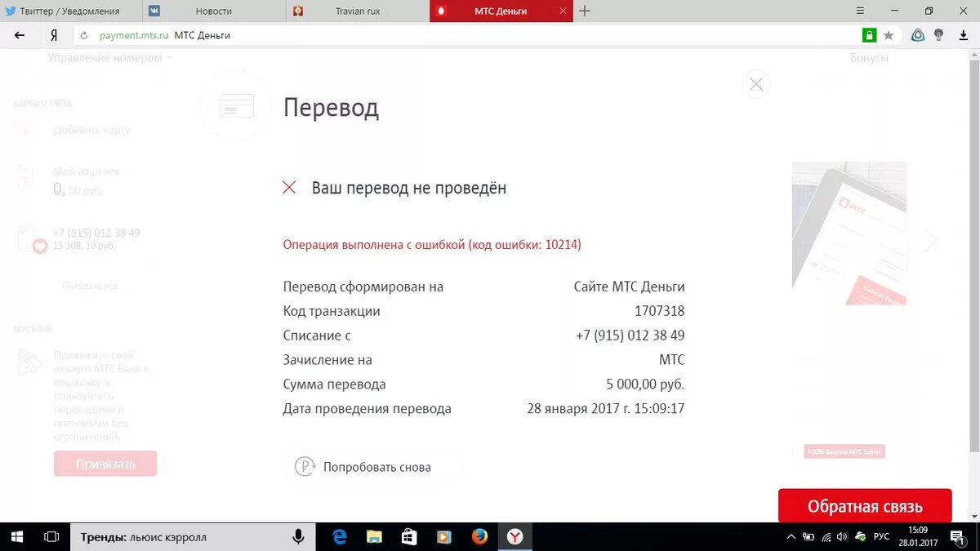Open File Explorer from the taskbar

point(374,537)
